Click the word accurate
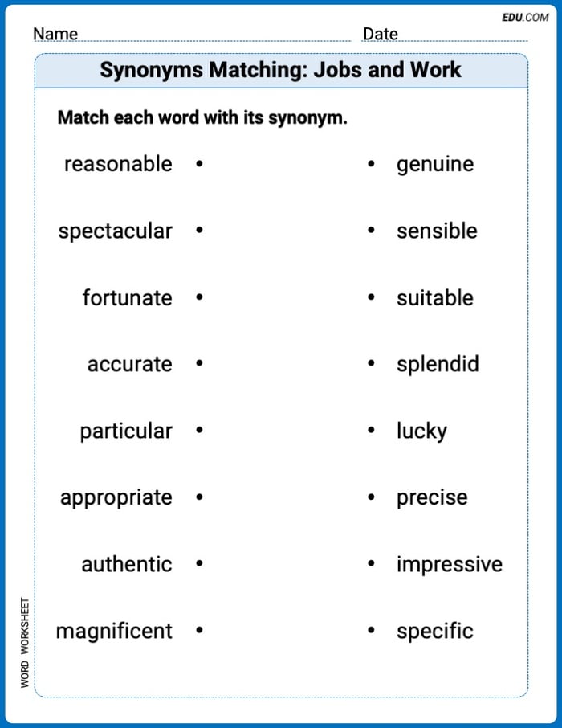562x728 pixels. coord(129,364)
